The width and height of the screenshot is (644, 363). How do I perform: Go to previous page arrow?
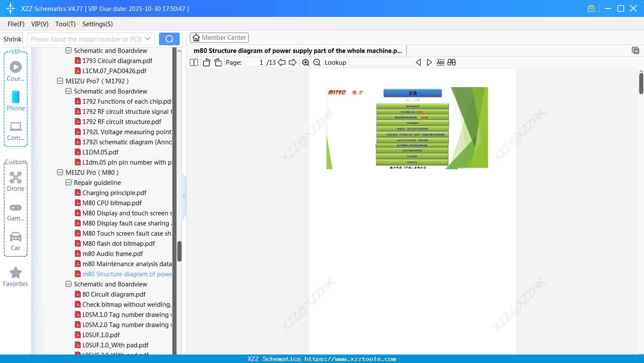pos(282,63)
